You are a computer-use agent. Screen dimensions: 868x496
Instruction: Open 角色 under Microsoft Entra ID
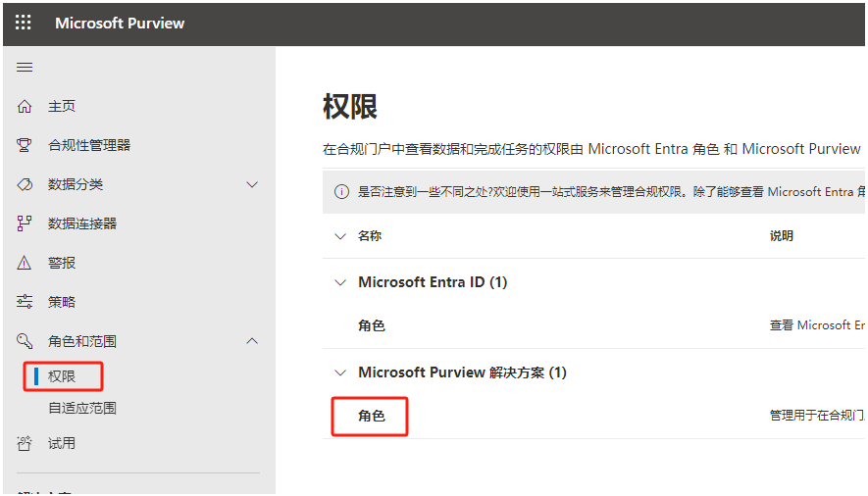[x=372, y=325]
